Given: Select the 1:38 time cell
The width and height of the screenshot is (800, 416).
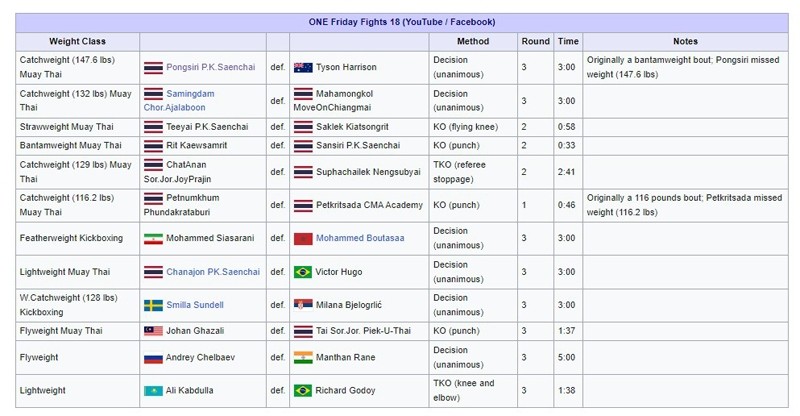Looking at the screenshot, I should coord(566,390).
